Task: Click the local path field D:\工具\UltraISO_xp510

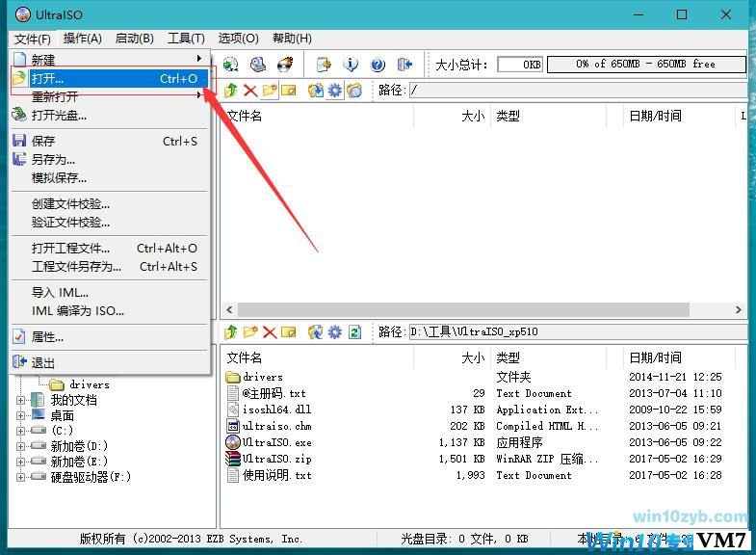Action: pos(579,331)
